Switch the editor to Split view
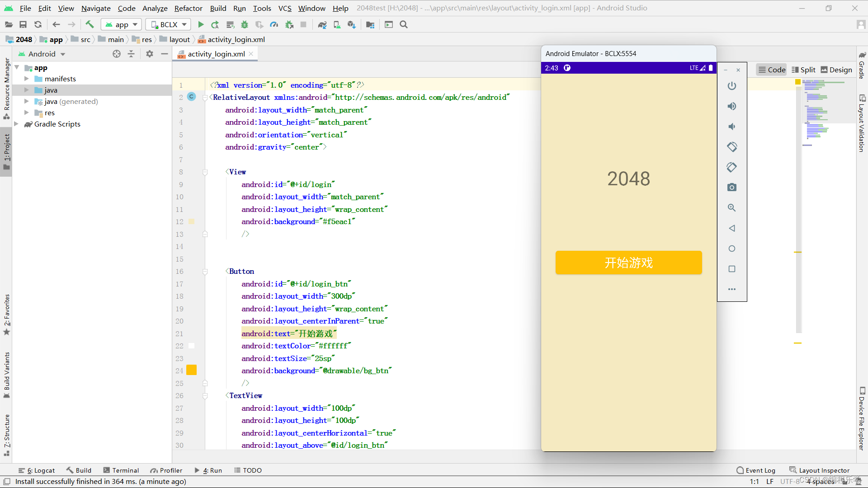 point(803,70)
